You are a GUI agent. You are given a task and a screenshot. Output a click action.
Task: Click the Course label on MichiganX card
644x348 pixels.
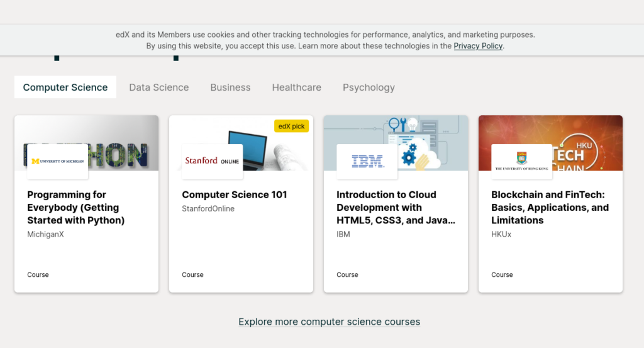tap(38, 274)
